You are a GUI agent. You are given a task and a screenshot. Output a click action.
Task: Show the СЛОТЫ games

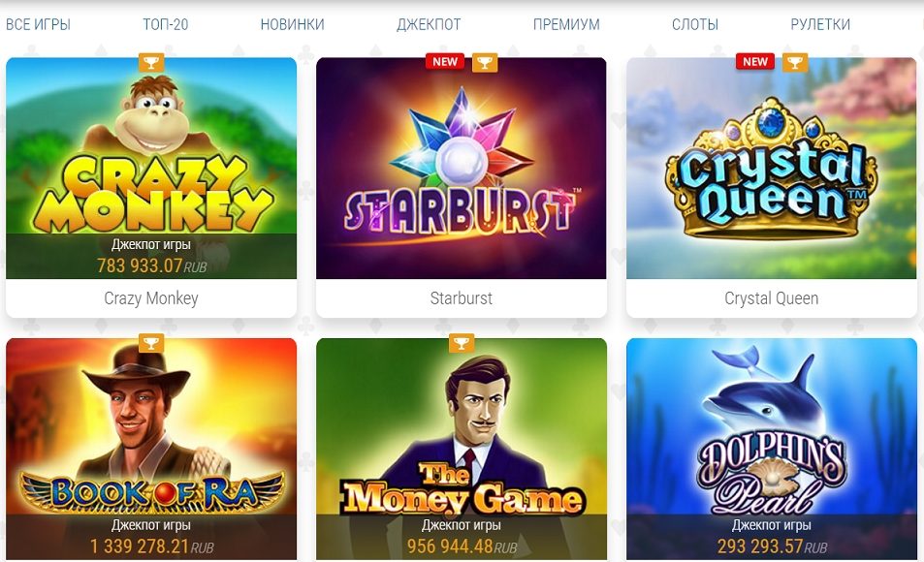pyautogui.click(x=695, y=24)
